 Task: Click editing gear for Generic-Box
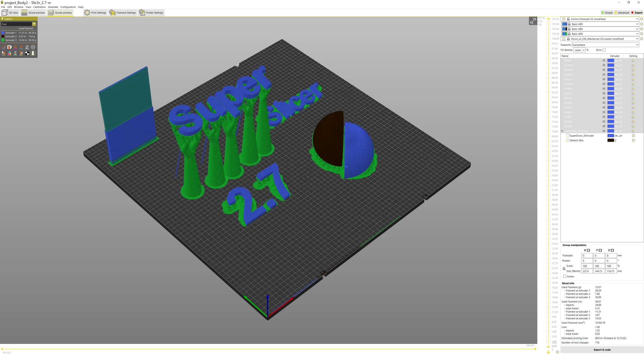633,140
